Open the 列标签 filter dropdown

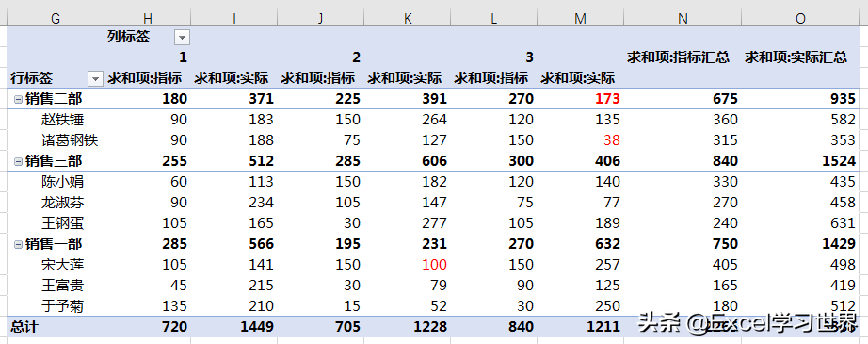(182, 38)
